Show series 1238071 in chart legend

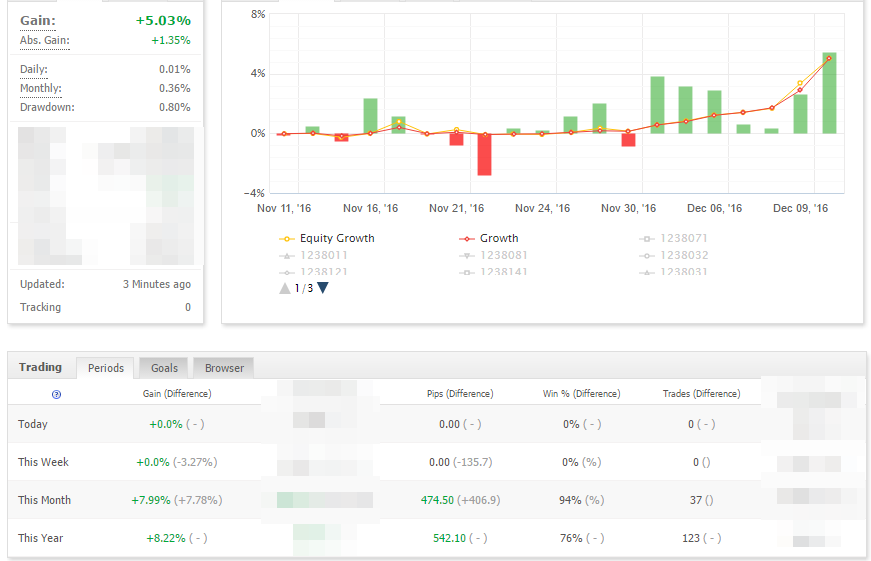[673, 238]
